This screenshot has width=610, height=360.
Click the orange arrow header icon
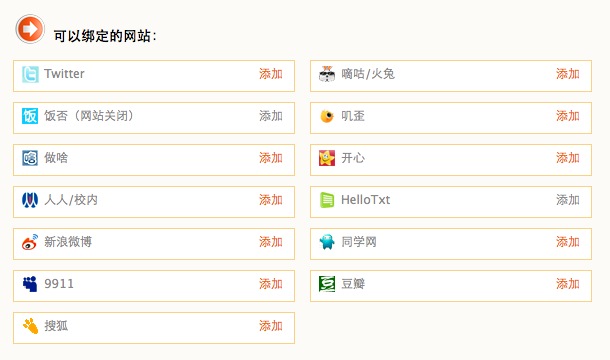pos(30,29)
